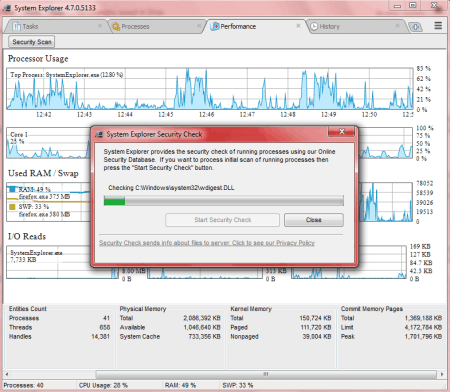Click 'firefox.exe 375 MB' RAM entry
This screenshot has height=392, width=450.
point(44,197)
